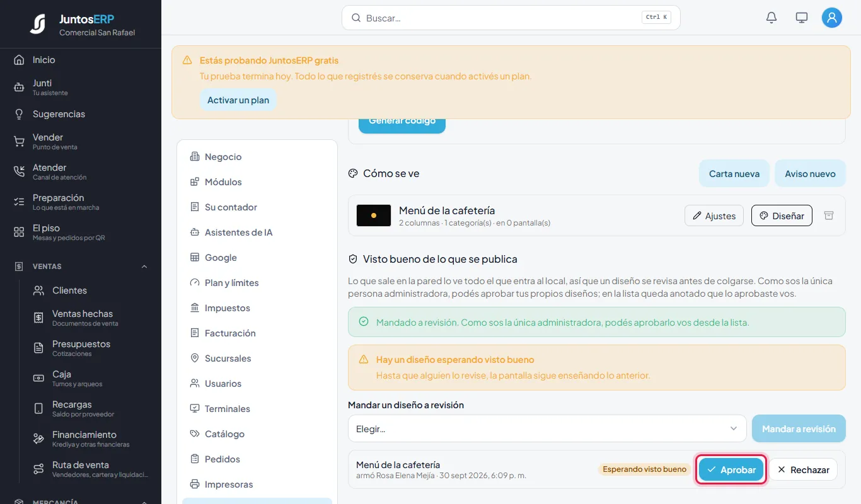Click the Financiamiento hand-coin icon
This screenshot has width=861, height=504.
(x=38, y=439)
